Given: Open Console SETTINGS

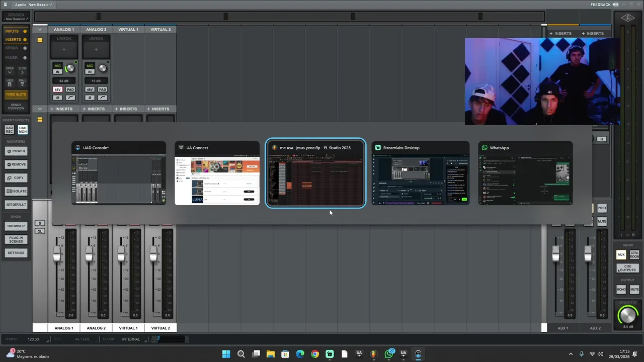Looking at the screenshot, I should pos(16,253).
